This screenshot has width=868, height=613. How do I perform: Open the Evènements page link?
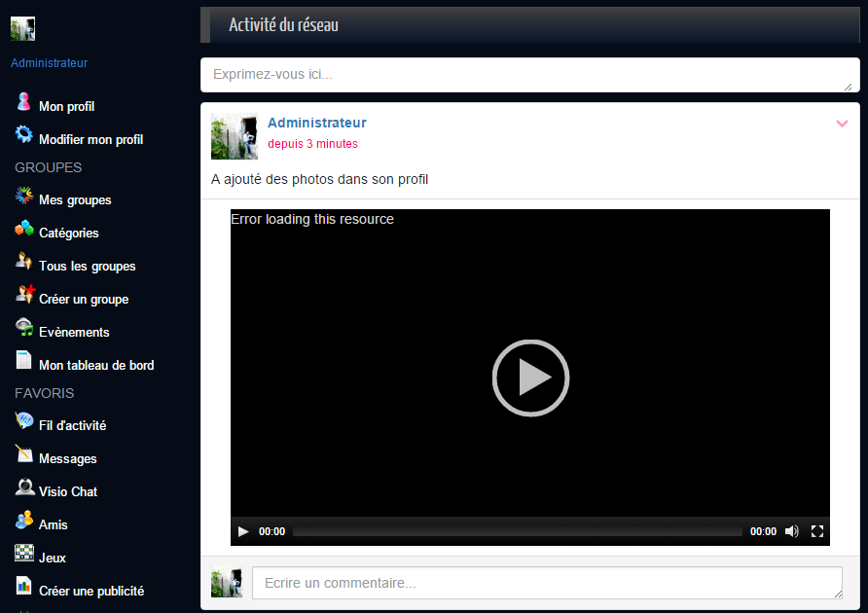tap(74, 332)
